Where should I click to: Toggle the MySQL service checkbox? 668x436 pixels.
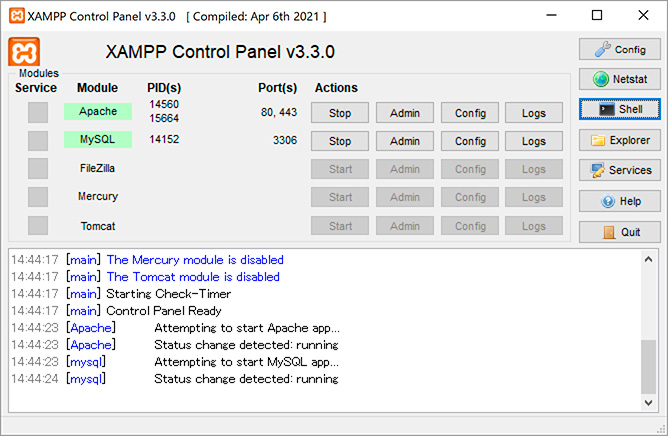[x=38, y=141]
